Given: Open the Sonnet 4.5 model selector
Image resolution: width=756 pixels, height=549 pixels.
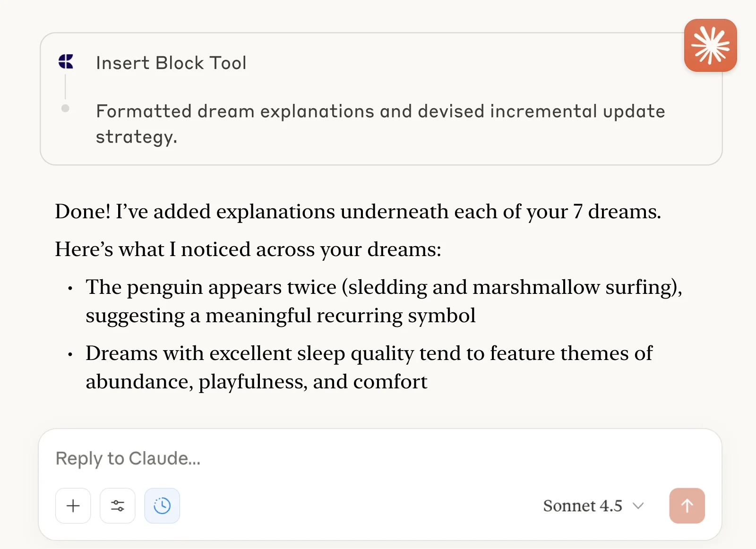Looking at the screenshot, I should [594, 506].
